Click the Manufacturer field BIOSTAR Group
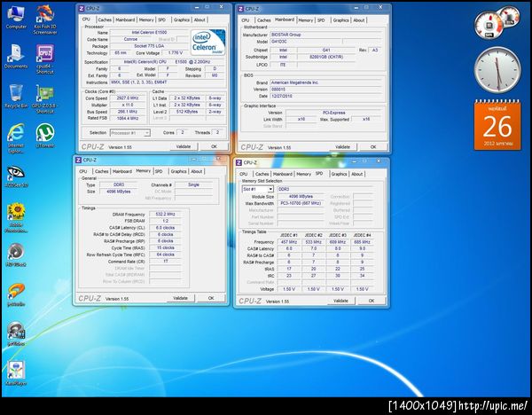 pyautogui.click(x=326, y=35)
